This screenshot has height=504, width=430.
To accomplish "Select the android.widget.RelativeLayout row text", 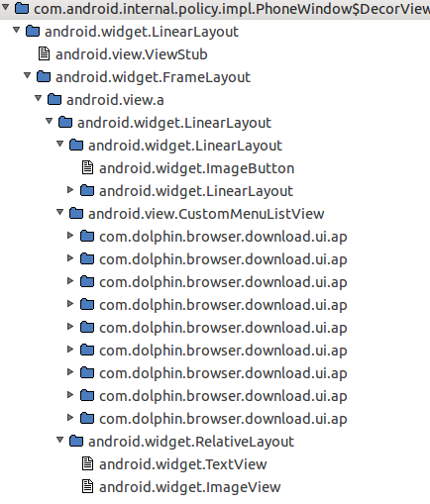I will click(191, 442).
